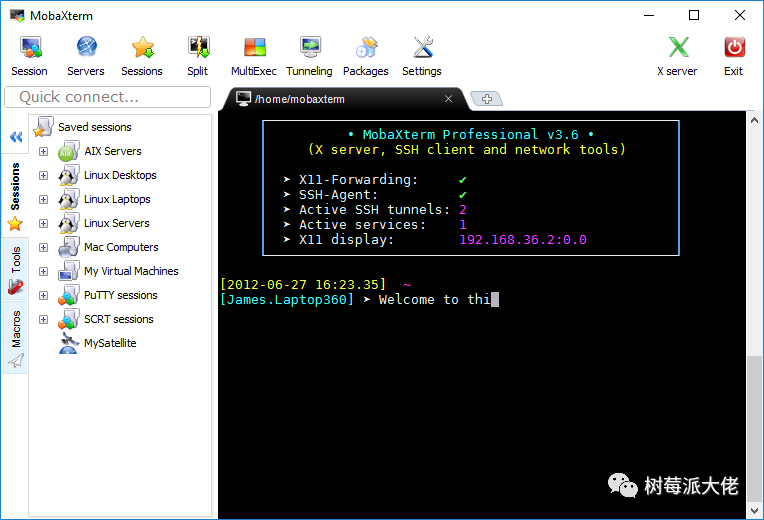Click the MobaXterm title bar app icon

(17, 16)
